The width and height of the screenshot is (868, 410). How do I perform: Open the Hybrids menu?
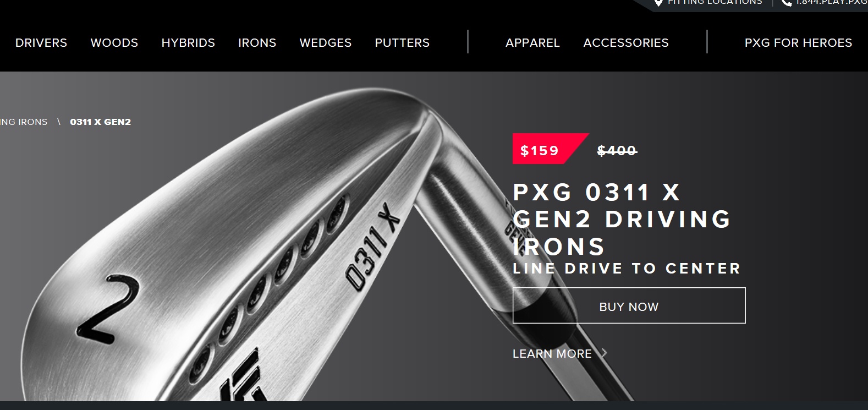[188, 43]
